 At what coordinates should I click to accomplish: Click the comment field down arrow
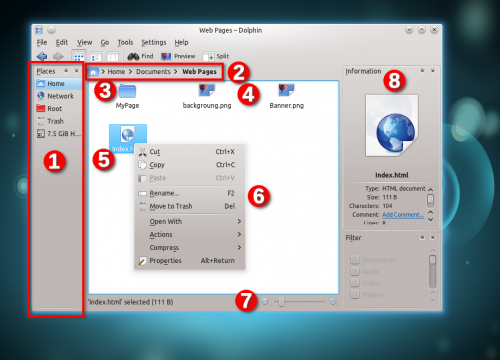[x=431, y=219]
